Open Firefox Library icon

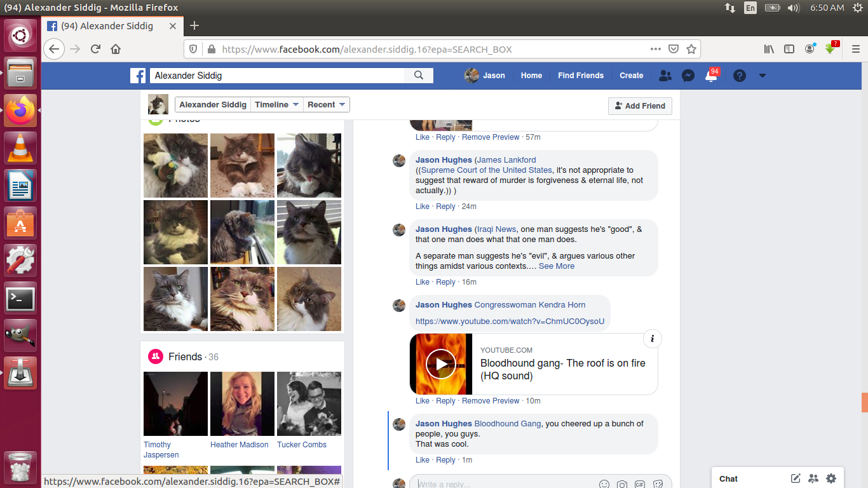coord(769,49)
